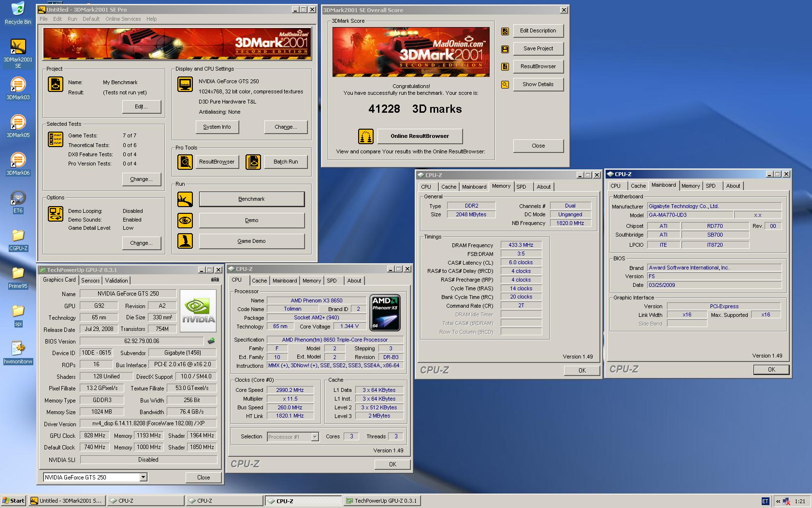The image size is (812, 508).
Task: Switch to Sensors tab in GPU-Z
Action: [x=90, y=281]
